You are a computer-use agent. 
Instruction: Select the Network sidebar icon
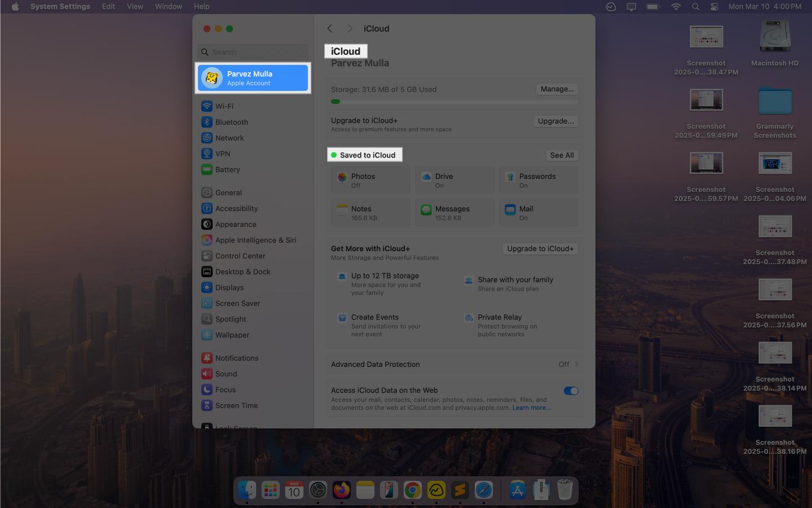[207, 138]
